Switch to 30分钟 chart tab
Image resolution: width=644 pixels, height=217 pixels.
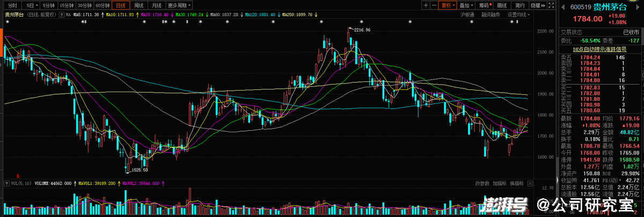pyautogui.click(x=84, y=5)
